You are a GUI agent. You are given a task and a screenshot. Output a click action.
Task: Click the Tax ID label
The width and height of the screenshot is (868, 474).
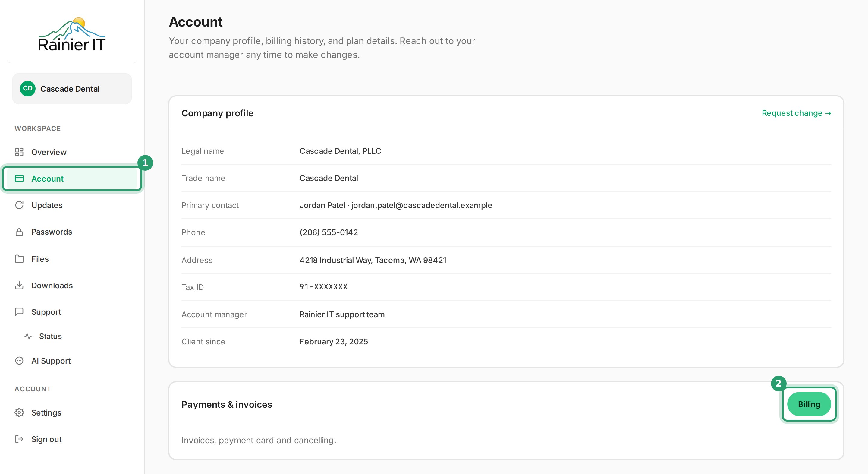(192, 287)
